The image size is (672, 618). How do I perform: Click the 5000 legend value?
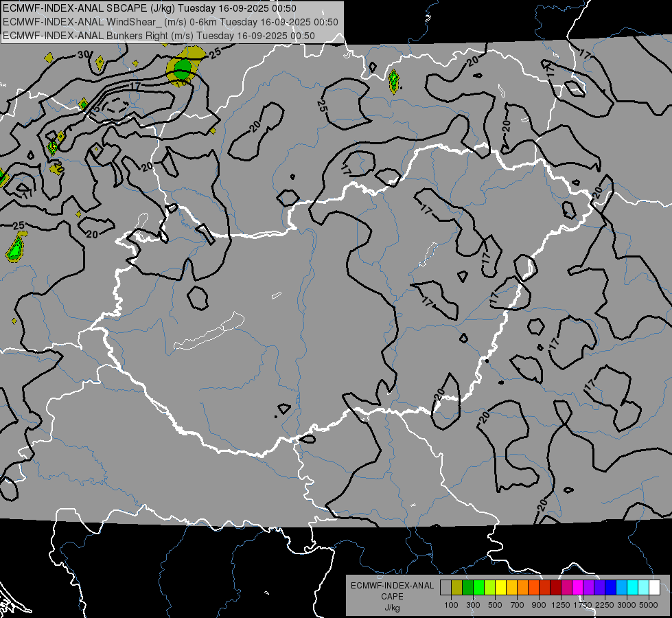point(649,605)
